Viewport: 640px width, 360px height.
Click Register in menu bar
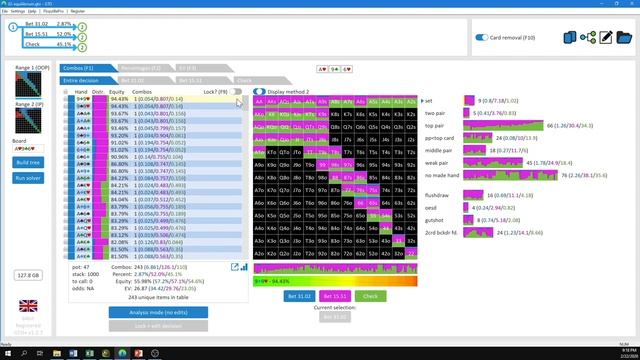click(78, 11)
